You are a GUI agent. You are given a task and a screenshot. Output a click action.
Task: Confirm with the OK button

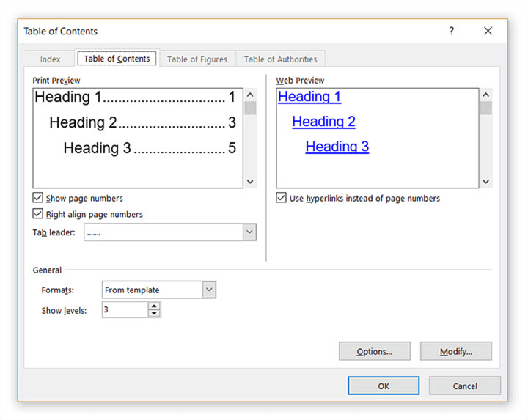[384, 386]
